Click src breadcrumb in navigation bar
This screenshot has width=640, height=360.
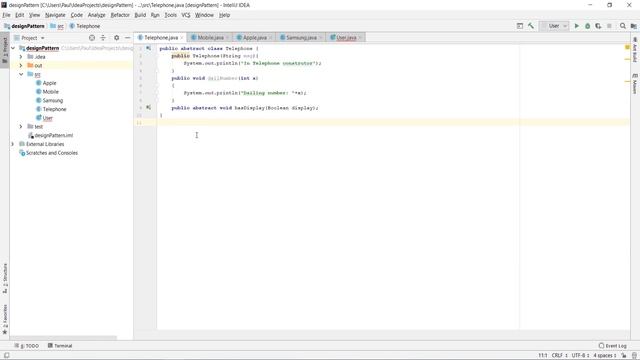[x=57, y=26]
